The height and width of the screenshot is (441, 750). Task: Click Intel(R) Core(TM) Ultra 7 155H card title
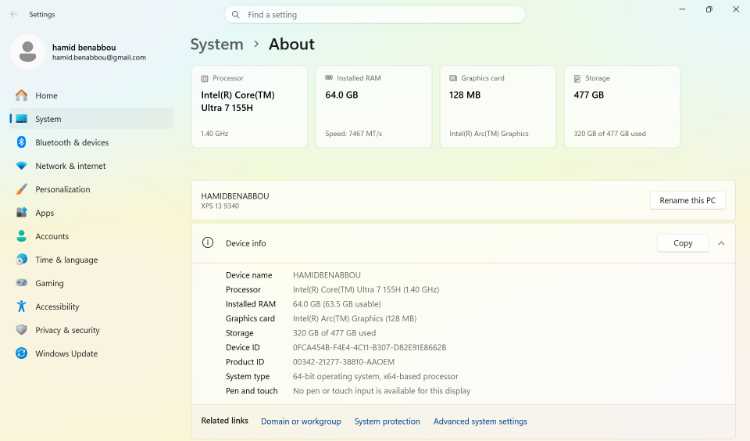click(x=238, y=101)
